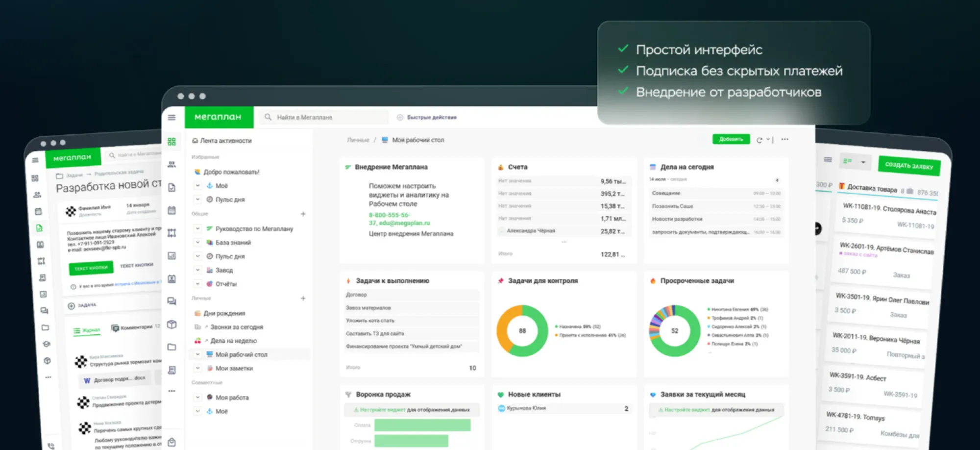This screenshot has height=450, width=980.
Task: Open the tasks document icon in the main sidebar
Action: click(x=171, y=187)
